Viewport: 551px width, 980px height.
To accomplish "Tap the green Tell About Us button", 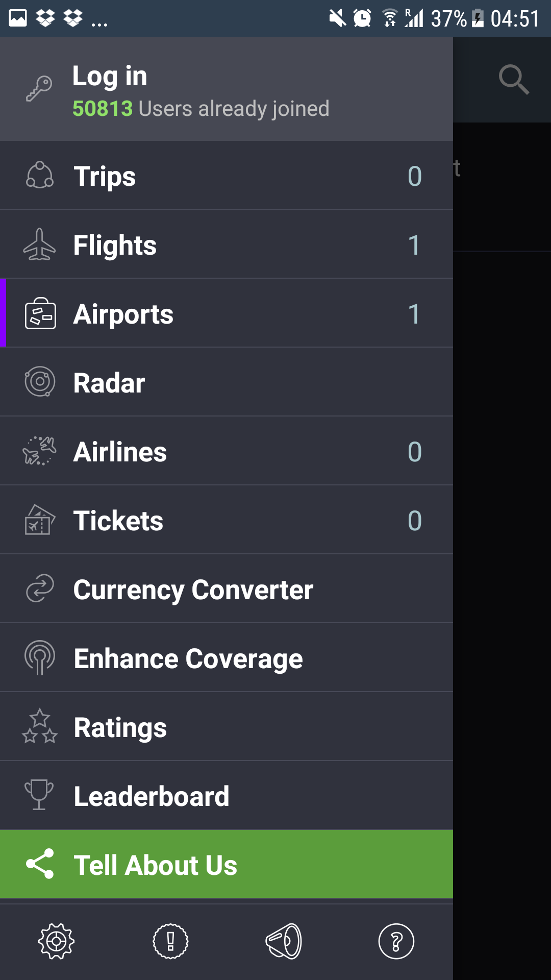I will tap(227, 864).
